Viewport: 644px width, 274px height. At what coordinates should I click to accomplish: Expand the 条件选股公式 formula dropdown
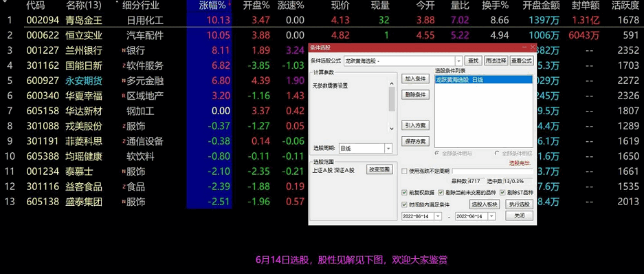click(459, 61)
